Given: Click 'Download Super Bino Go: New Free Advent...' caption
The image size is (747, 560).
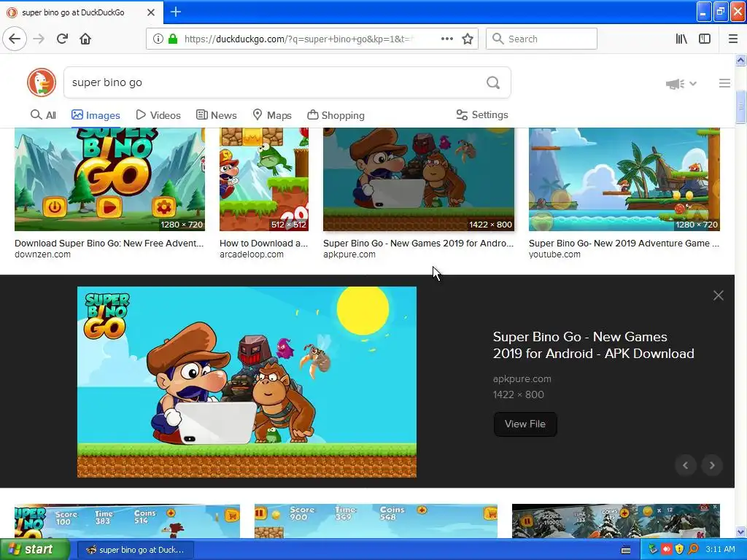Looking at the screenshot, I should 109,244.
